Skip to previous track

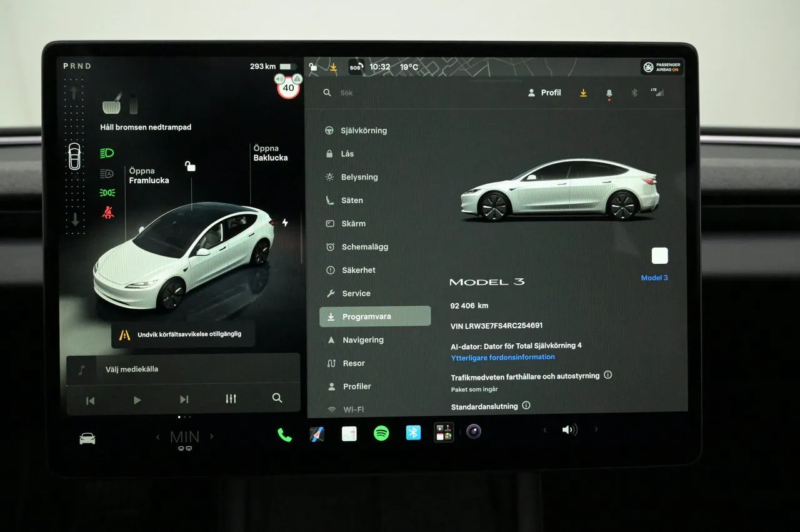tap(90, 401)
